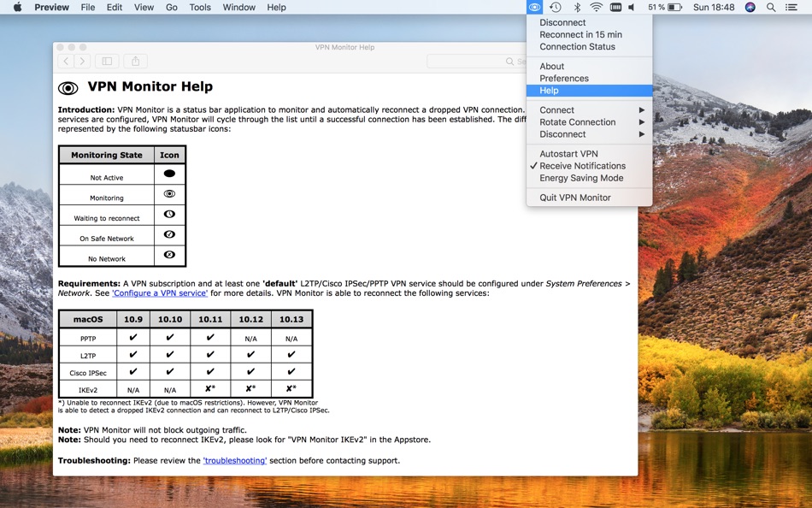Image resolution: width=812 pixels, height=508 pixels.
Task: Click the VPN Monitor Help logo icon
Action: point(68,87)
